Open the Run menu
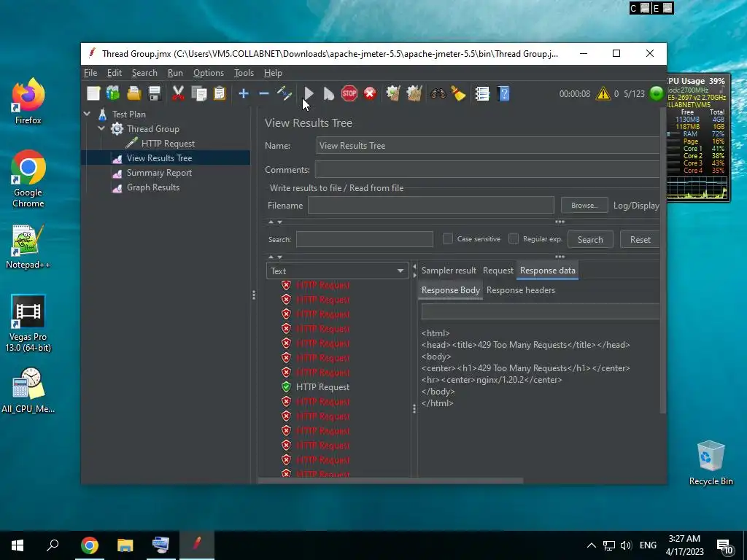The image size is (747, 560). coord(175,73)
